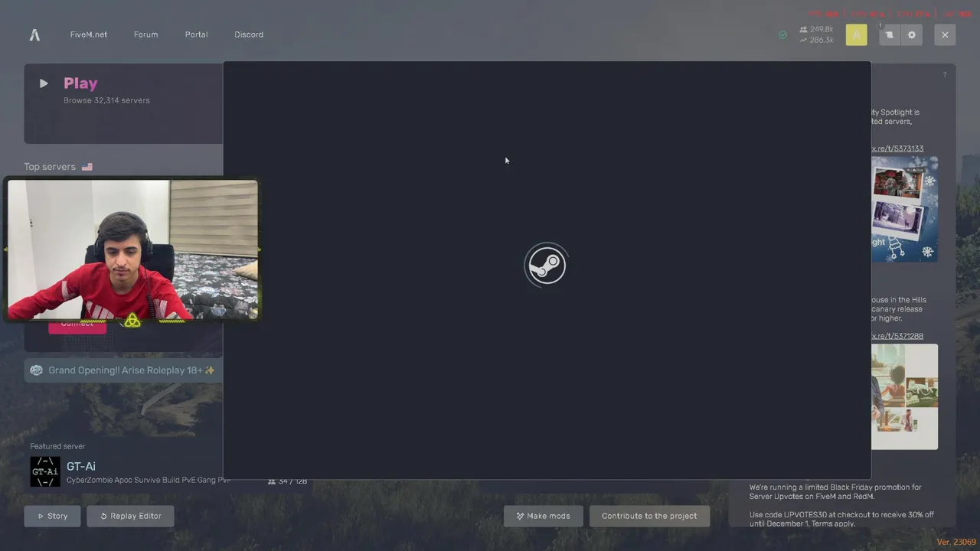Click the webcam overlay video
Viewport: 980px width, 551px height.
tap(132, 249)
